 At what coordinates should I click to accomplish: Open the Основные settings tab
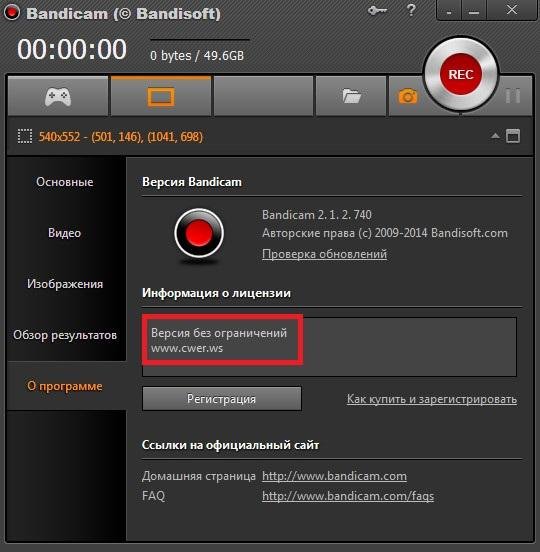click(65, 182)
